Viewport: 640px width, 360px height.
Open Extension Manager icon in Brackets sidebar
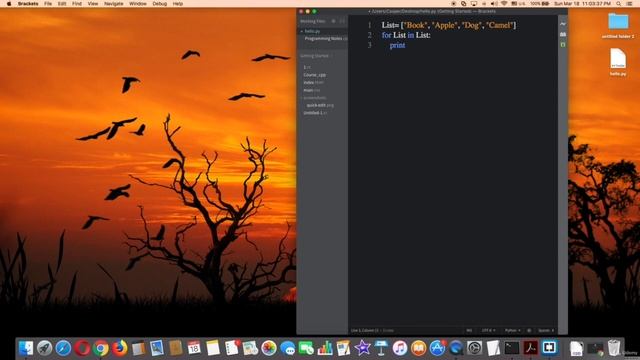click(x=563, y=34)
